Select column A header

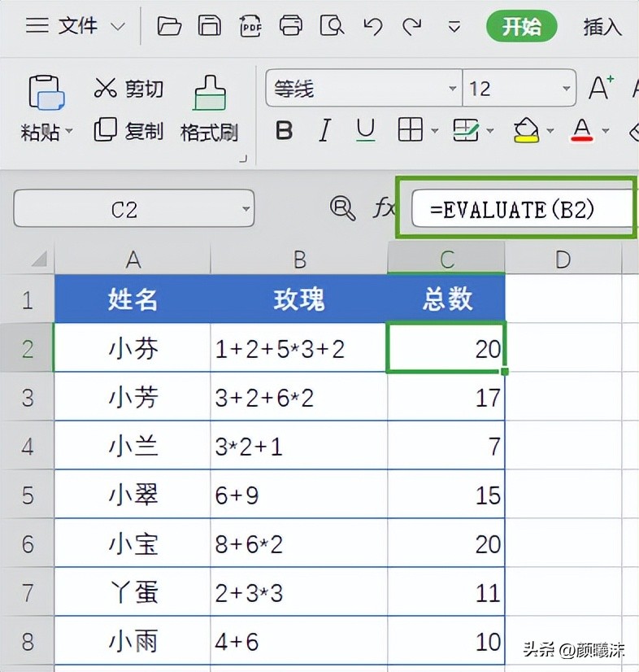(133, 260)
